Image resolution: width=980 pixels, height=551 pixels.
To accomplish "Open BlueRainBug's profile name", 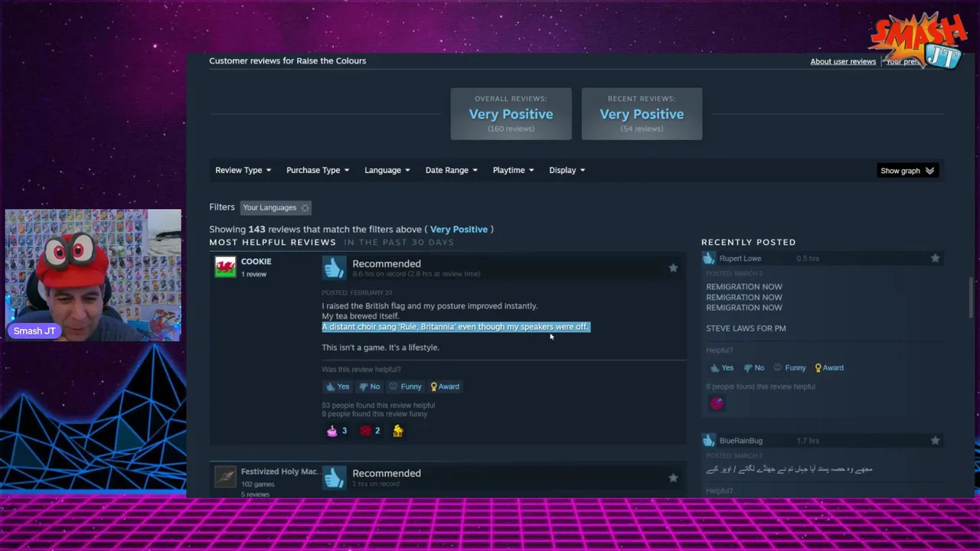I will click(740, 441).
